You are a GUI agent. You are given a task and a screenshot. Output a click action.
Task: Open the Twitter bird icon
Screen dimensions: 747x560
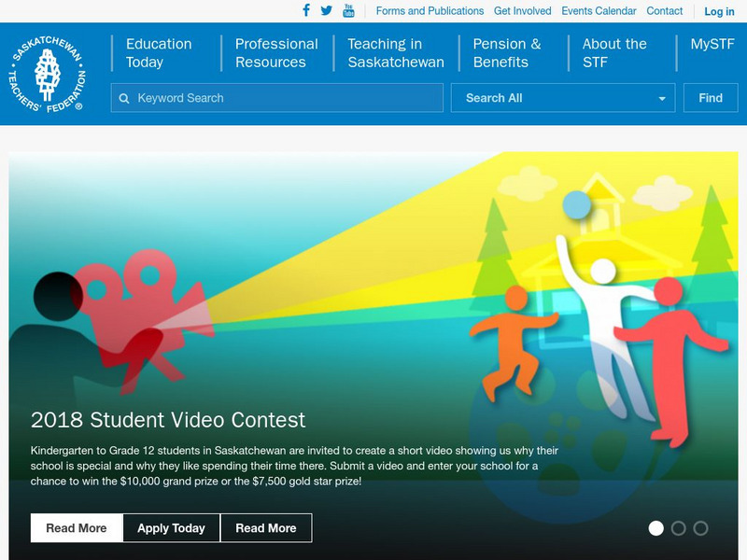click(x=326, y=10)
